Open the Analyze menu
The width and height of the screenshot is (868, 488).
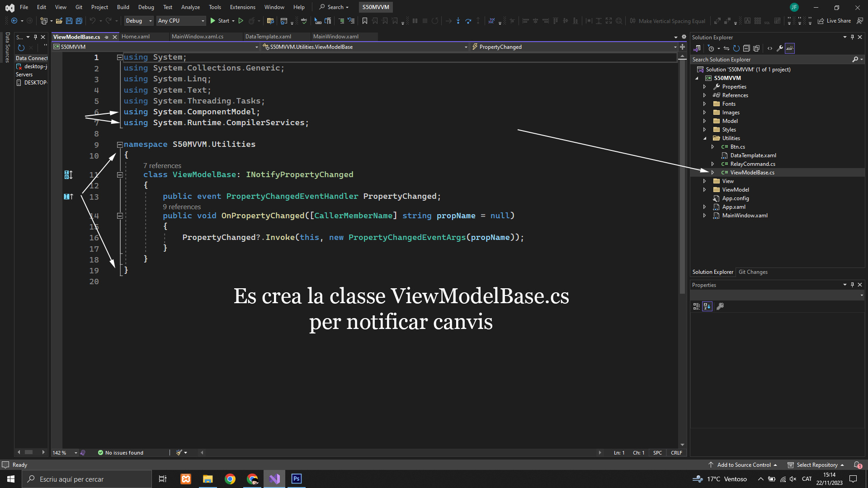(190, 7)
